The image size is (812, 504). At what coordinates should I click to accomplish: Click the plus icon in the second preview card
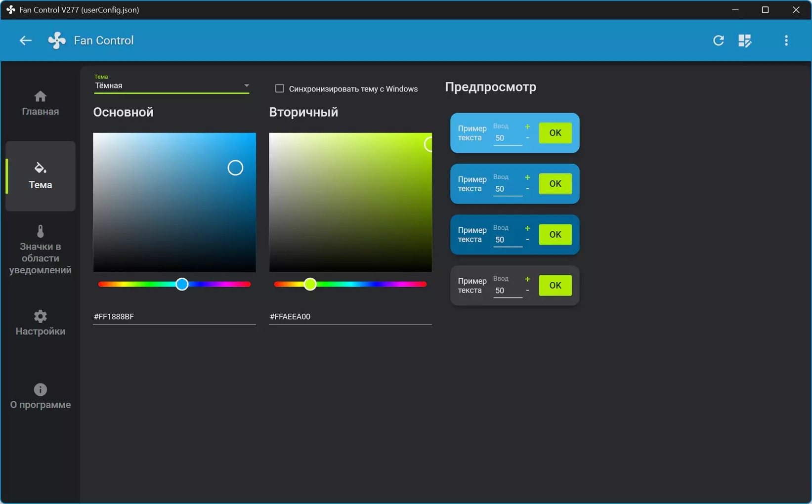(527, 178)
